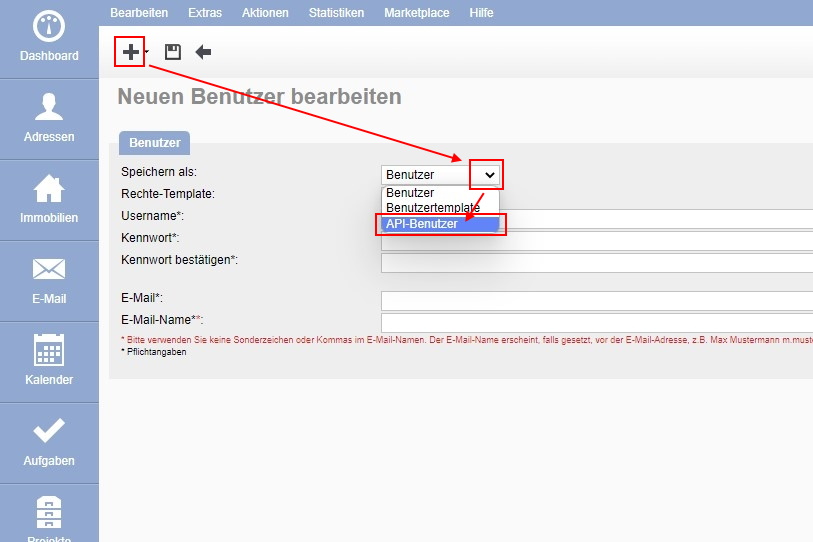
Task: Click the floppy disk save icon
Action: click(x=173, y=52)
